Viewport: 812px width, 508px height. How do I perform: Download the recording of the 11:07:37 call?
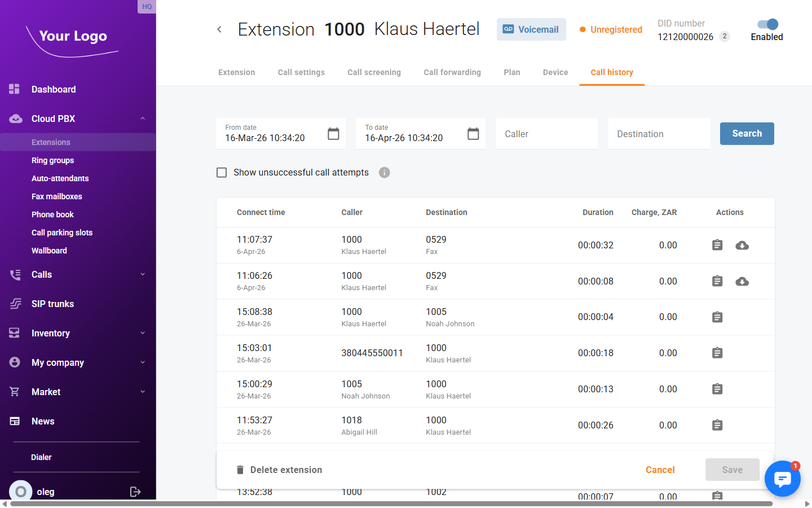(742, 245)
